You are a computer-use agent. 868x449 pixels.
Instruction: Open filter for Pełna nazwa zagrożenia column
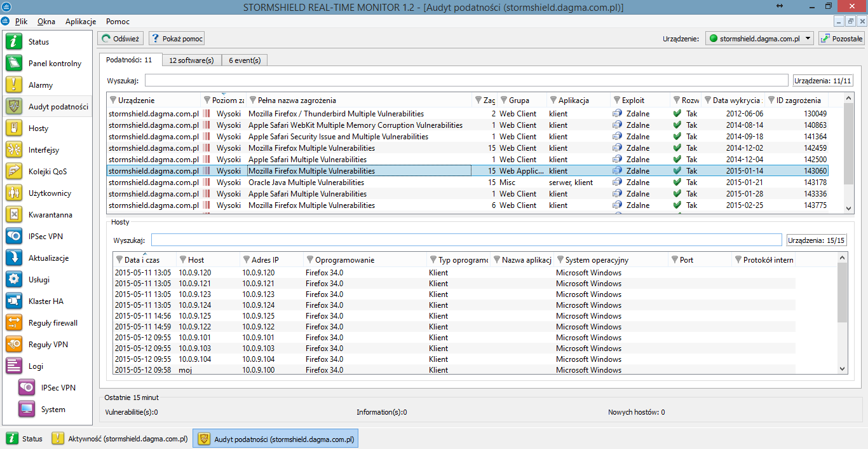[253, 100]
